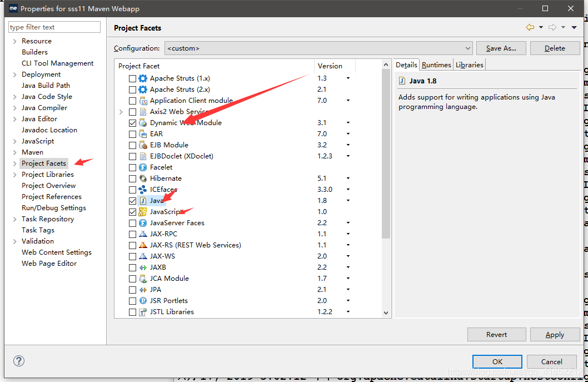Click the JSTL Libraries icon
Viewport: 588px width, 382px height.
click(143, 312)
